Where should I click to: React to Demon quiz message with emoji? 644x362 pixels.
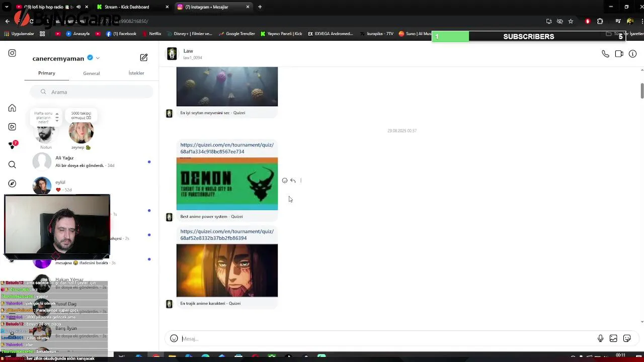[x=285, y=180]
